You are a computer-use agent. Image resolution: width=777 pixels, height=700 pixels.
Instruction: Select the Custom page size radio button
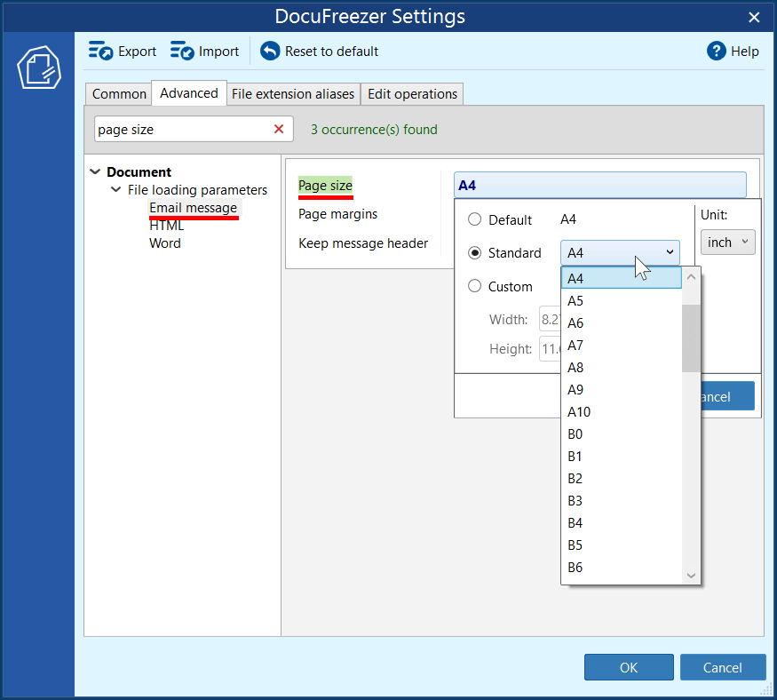(x=474, y=286)
